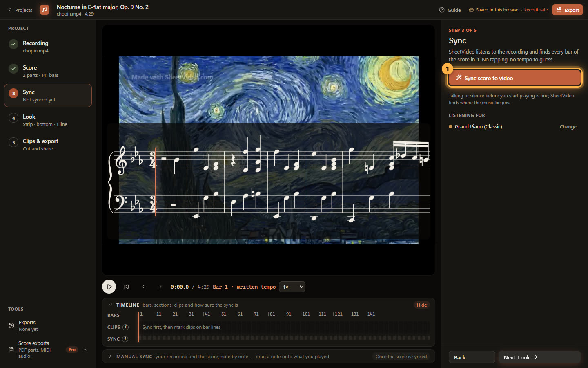This screenshot has width=588, height=368.
Task: Click the step 4 number badge
Action: click(13, 118)
